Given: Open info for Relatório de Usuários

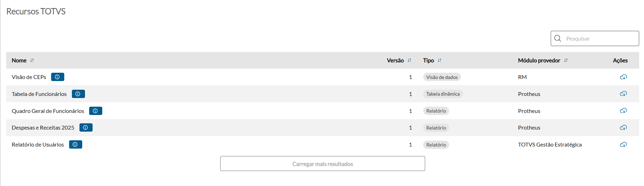Looking at the screenshot, I should coord(75,144).
